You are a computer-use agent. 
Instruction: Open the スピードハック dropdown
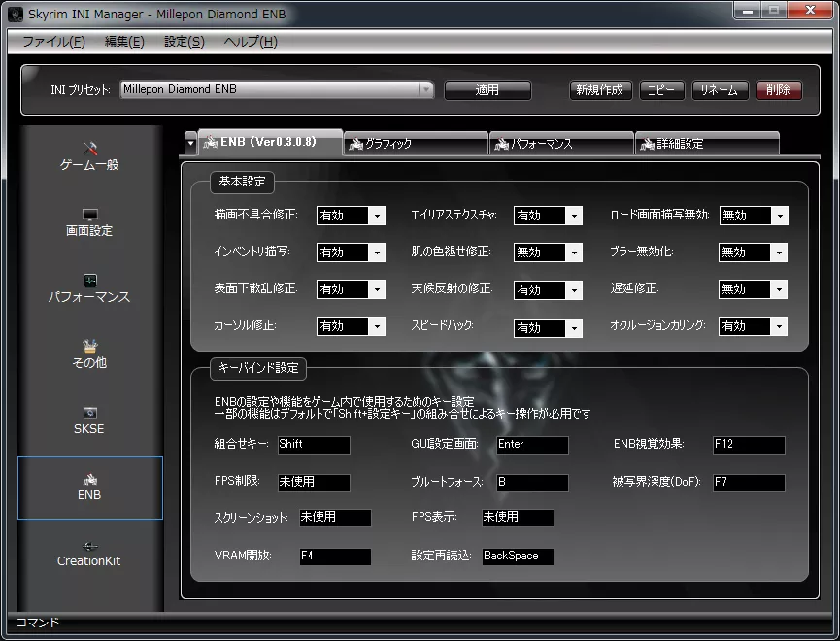pyautogui.click(x=548, y=328)
